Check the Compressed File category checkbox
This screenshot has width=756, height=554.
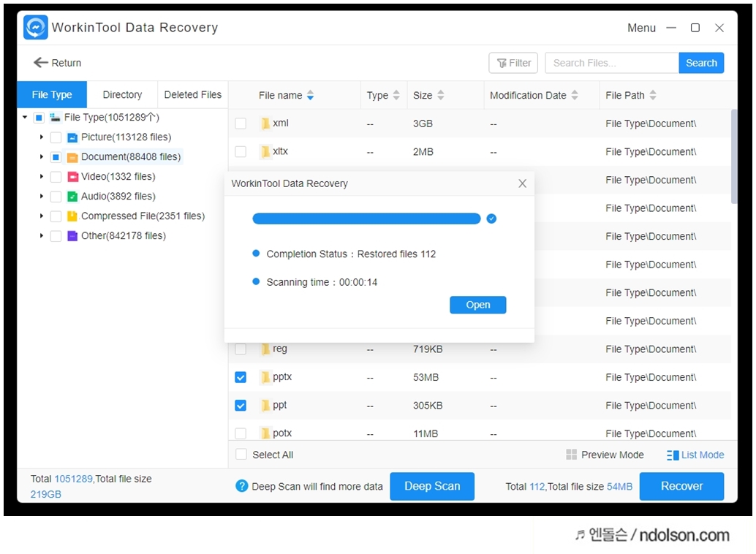click(x=56, y=216)
